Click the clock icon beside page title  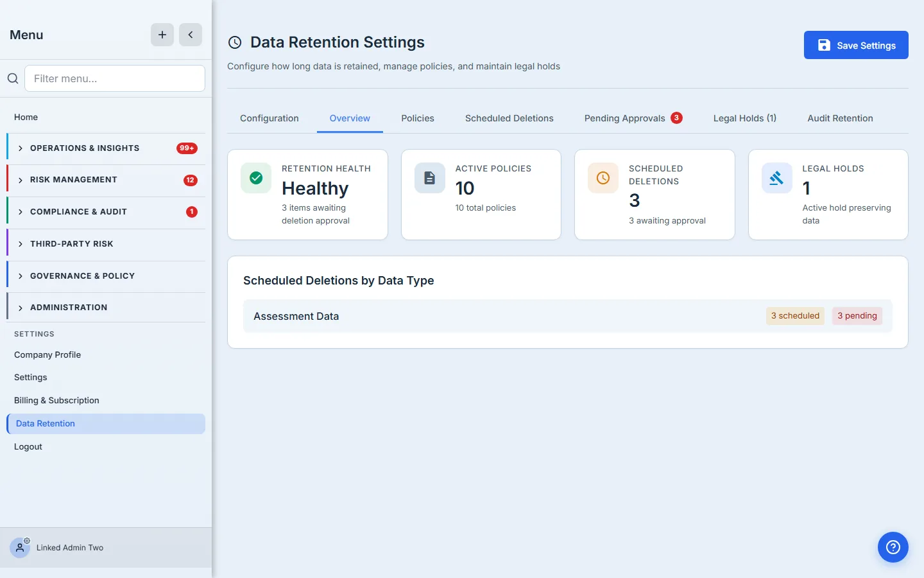(x=235, y=42)
